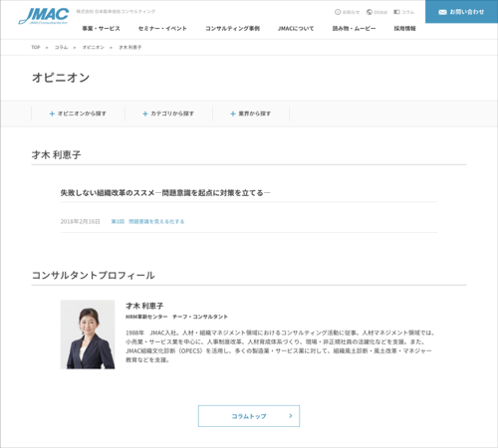The height and width of the screenshot is (448, 498).
Task: Open the 採用情報 menu
Action: pyautogui.click(x=404, y=29)
